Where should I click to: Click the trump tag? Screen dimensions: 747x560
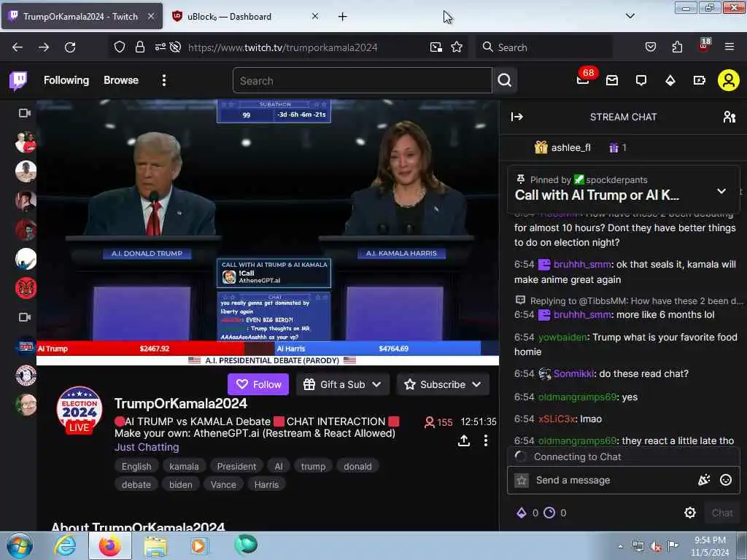tap(313, 466)
